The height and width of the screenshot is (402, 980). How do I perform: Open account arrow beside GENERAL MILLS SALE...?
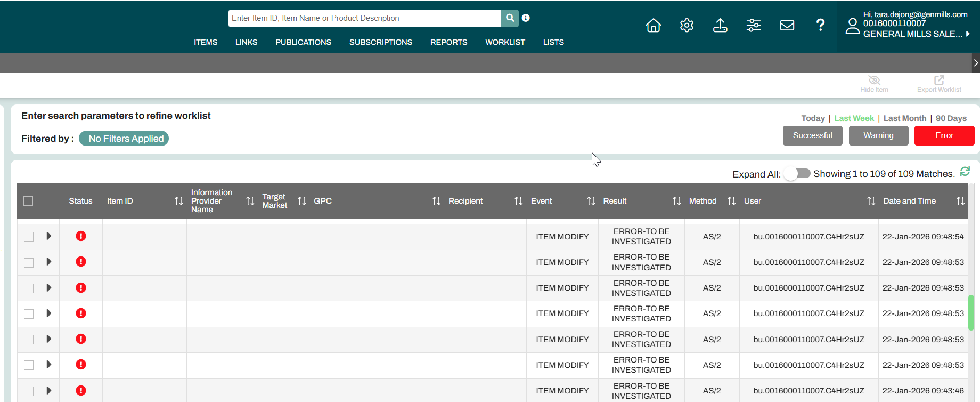point(968,34)
